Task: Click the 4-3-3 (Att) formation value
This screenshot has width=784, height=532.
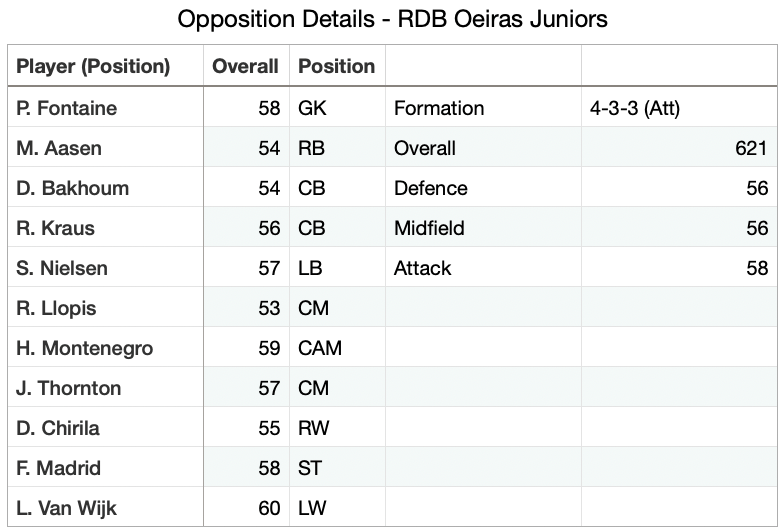Action: [x=635, y=108]
